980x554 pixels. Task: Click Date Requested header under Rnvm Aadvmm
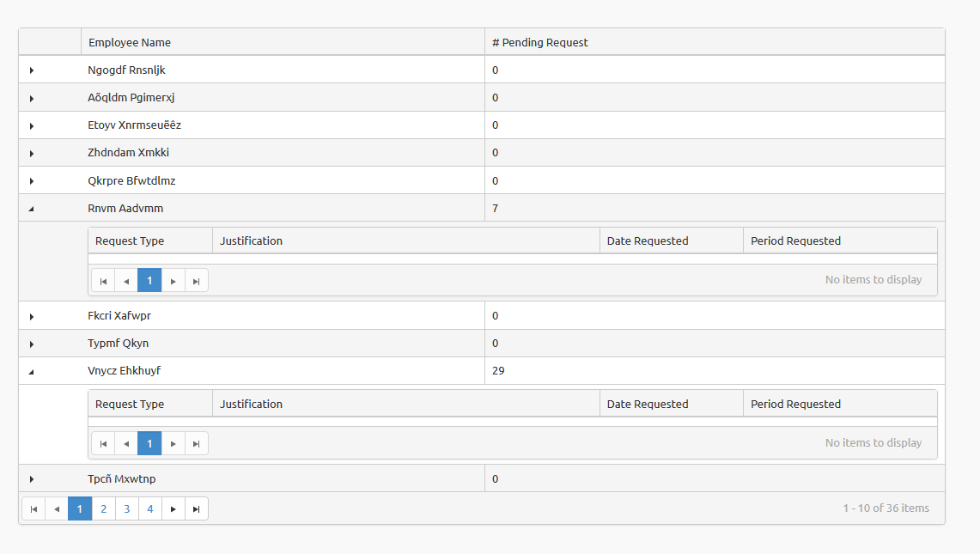[648, 240]
